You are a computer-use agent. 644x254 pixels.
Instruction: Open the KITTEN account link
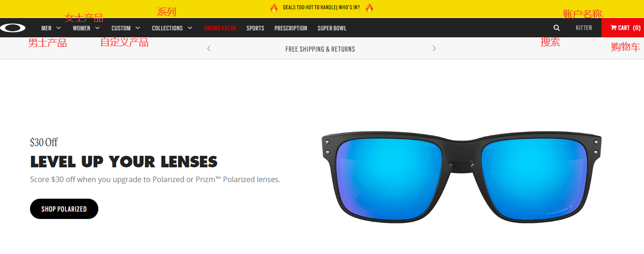584,28
